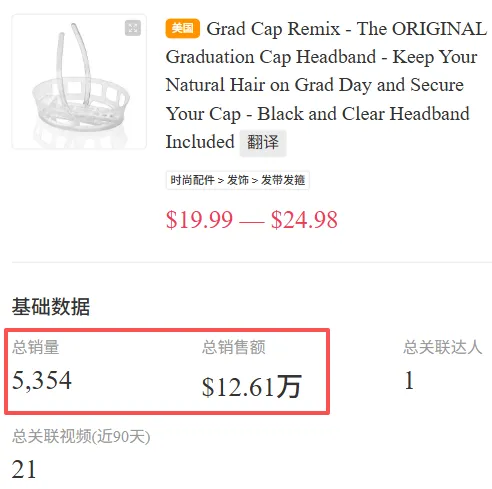
Task: Open the headband product thumbnail image
Action: pos(79,82)
